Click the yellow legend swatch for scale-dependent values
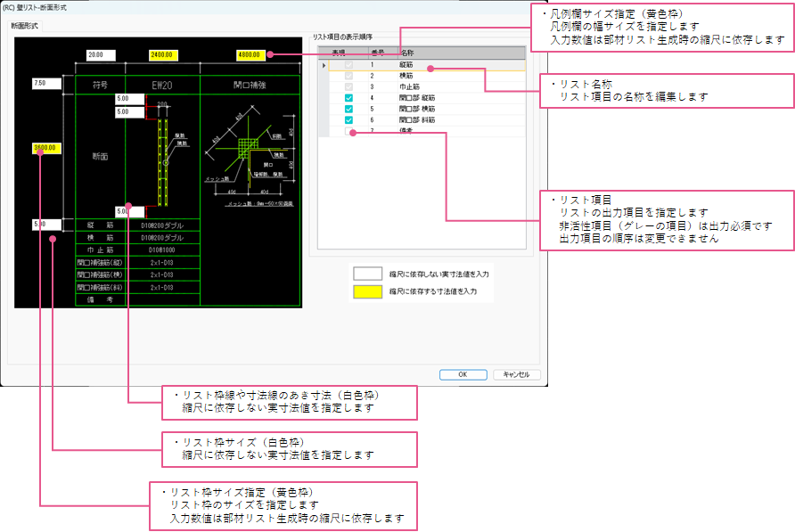 (x=367, y=291)
